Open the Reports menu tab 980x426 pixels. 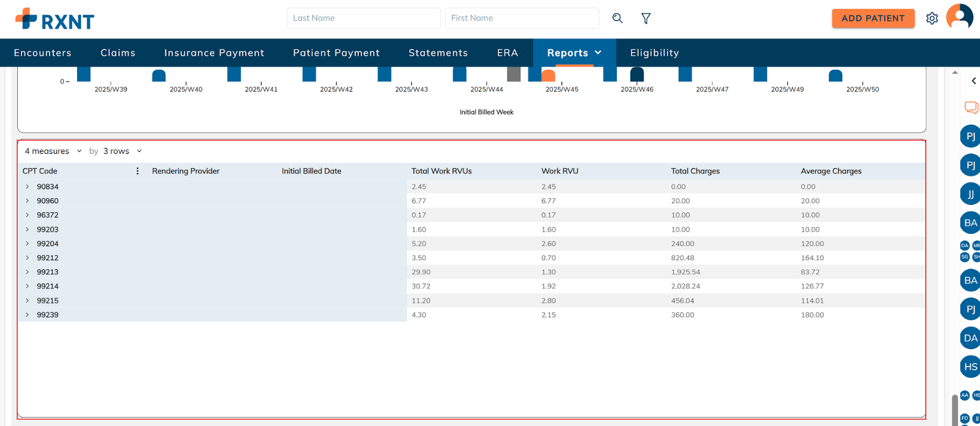click(x=574, y=53)
